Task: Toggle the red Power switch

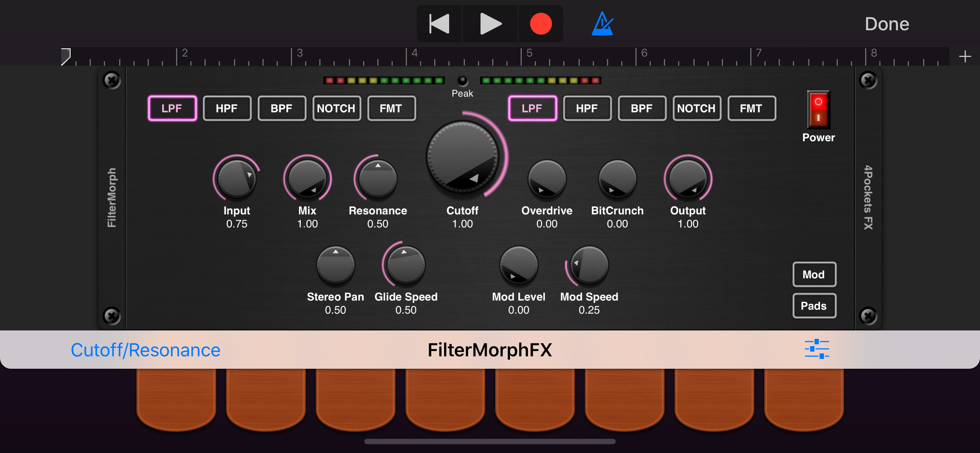Action: pos(818,109)
